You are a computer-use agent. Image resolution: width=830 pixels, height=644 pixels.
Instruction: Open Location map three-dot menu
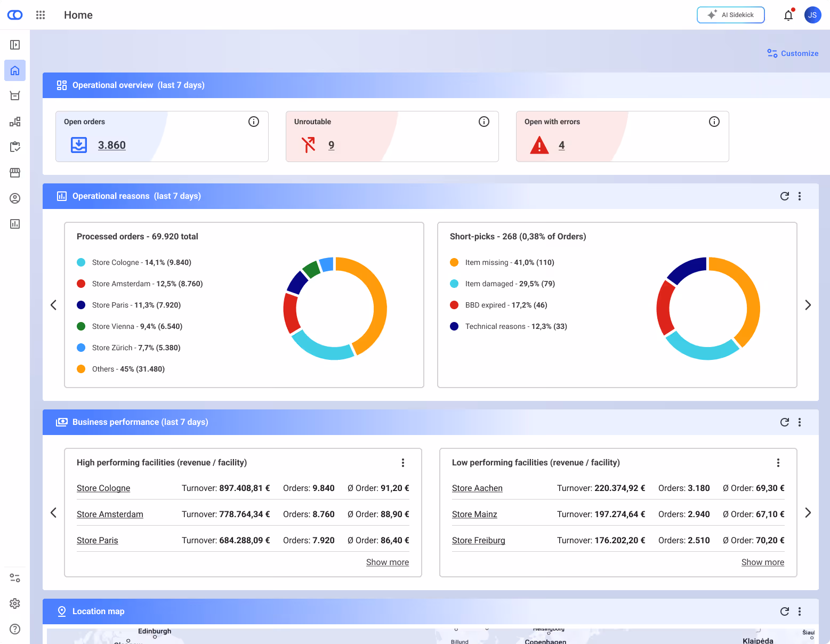[800, 611]
